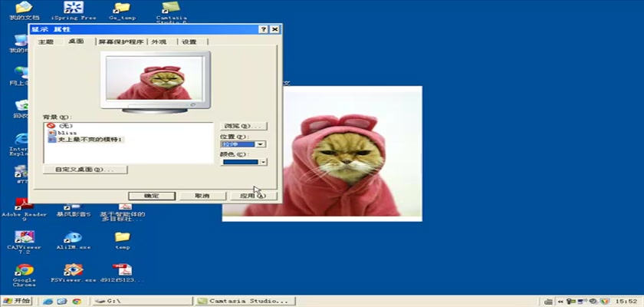Open the 设置 tab

(x=189, y=42)
